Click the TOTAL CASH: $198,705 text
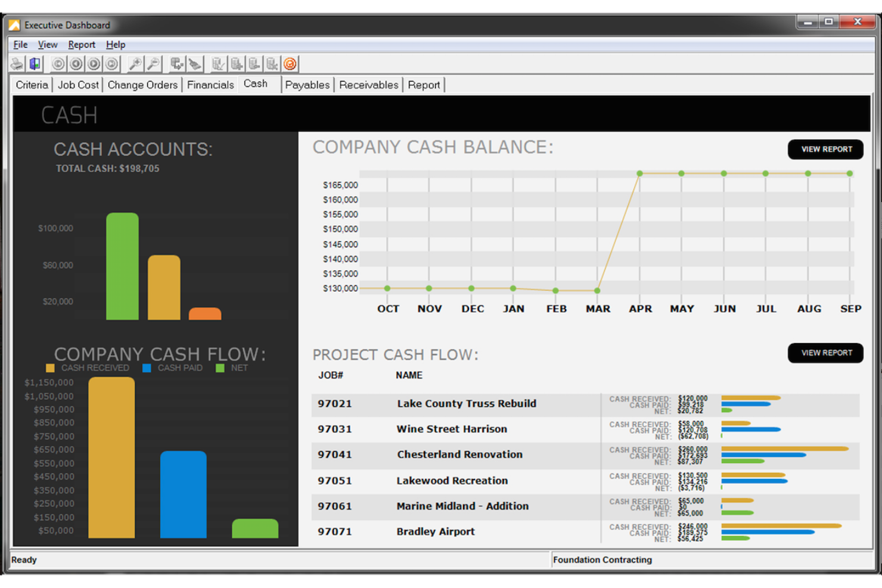The width and height of the screenshot is (882, 588). [x=108, y=169]
